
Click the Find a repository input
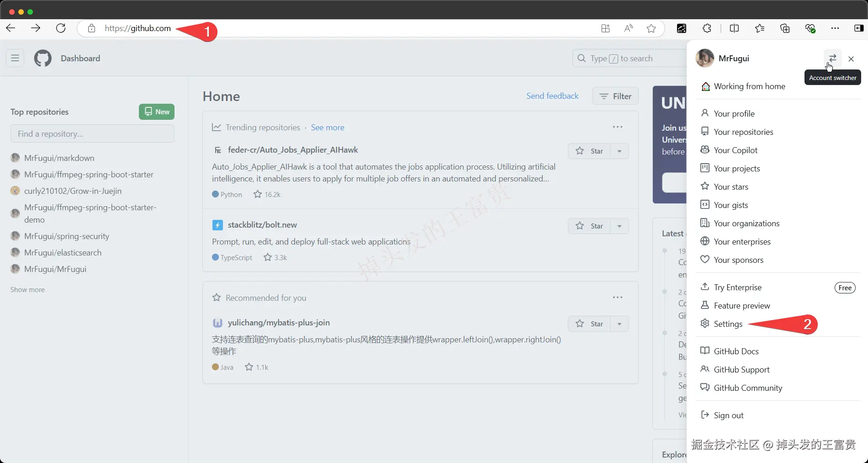92,133
